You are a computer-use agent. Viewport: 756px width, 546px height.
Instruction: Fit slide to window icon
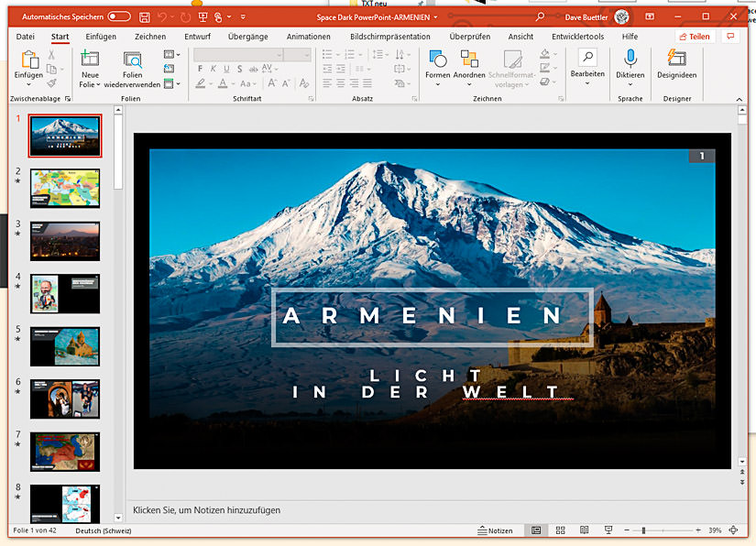(734, 530)
